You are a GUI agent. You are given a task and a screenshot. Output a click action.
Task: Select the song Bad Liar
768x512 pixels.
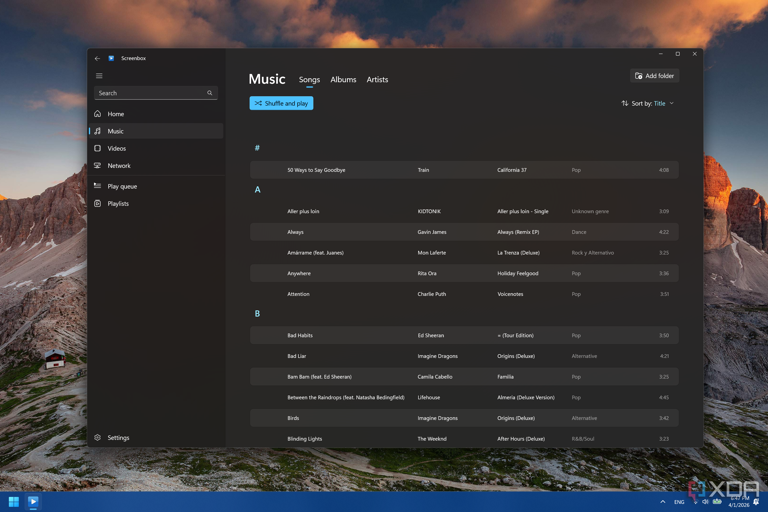(464, 356)
